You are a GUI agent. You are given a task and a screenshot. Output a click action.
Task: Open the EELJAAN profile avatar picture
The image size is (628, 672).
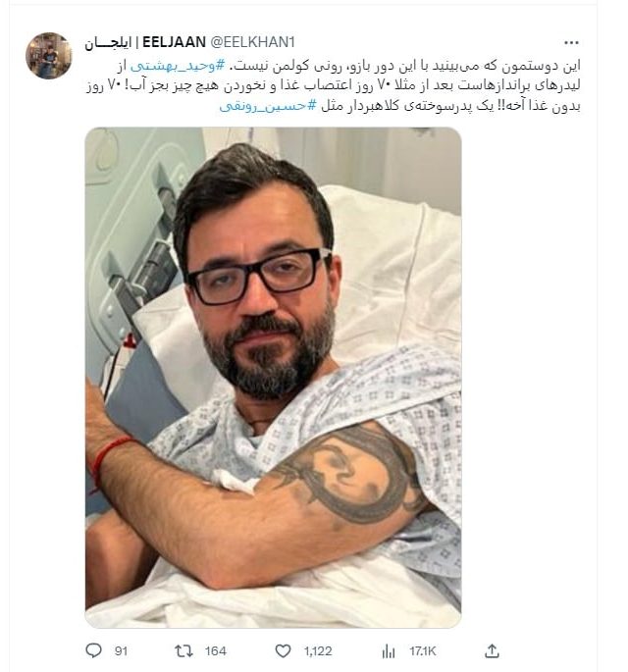[x=49, y=56]
